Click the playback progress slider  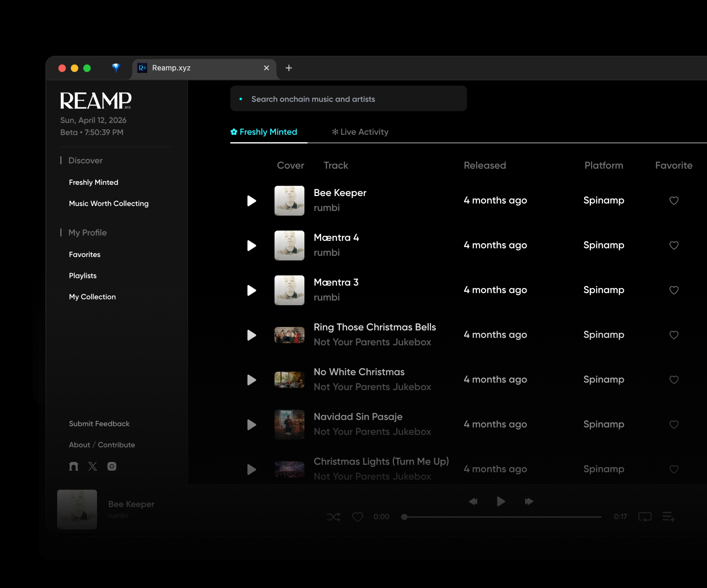[502, 517]
